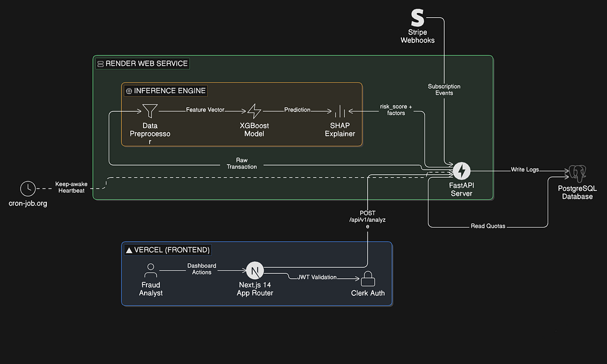Click the 'Dashboard Actions' edge label
This screenshot has height=364, width=607.
tap(202, 269)
